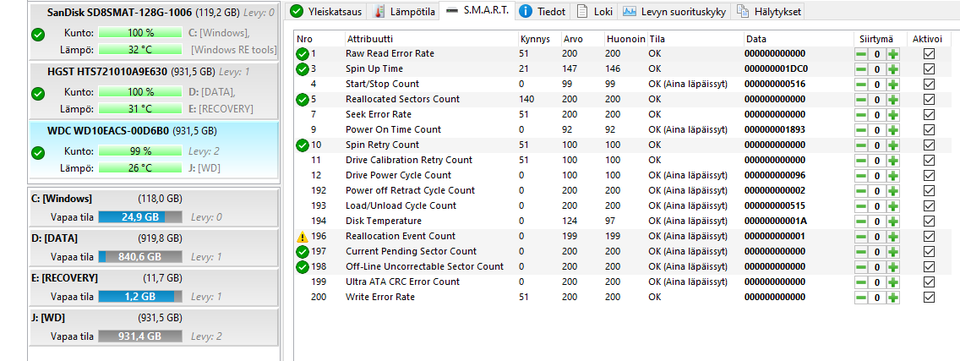Switch to the Lämpötila tab

(404, 12)
